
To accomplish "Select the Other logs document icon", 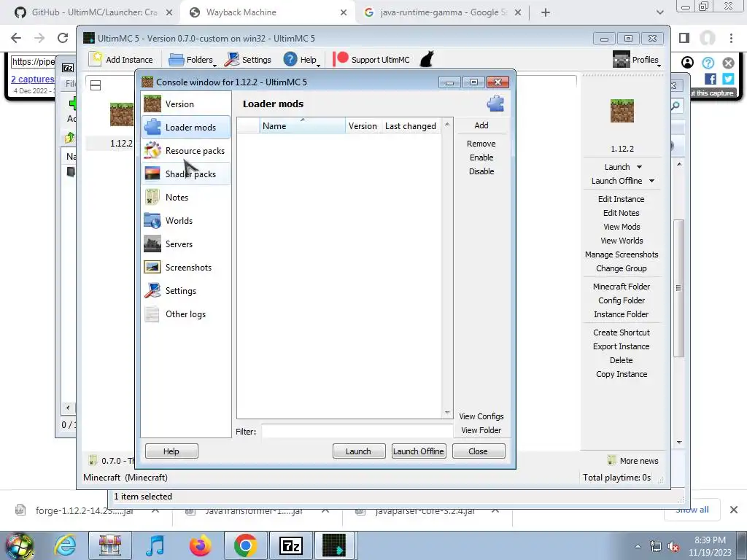I will click(x=152, y=314).
